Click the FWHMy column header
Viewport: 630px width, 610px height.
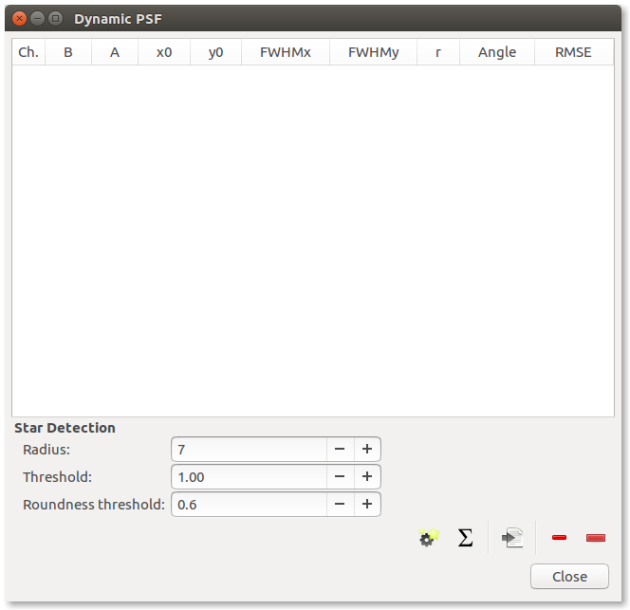(373, 52)
